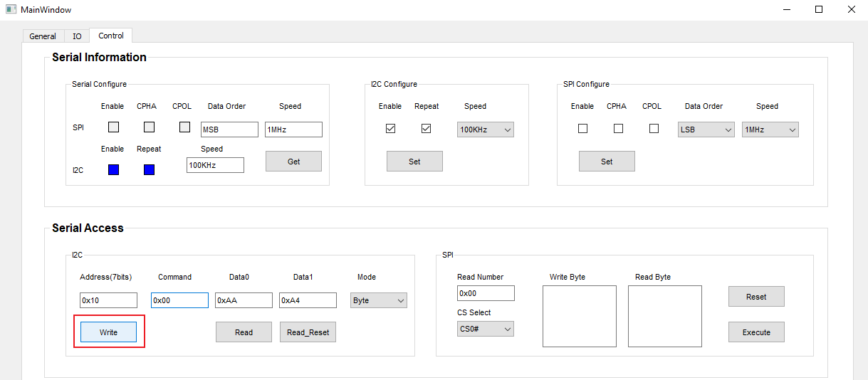Tick the SPI Configure Enable checkbox

pyautogui.click(x=582, y=129)
